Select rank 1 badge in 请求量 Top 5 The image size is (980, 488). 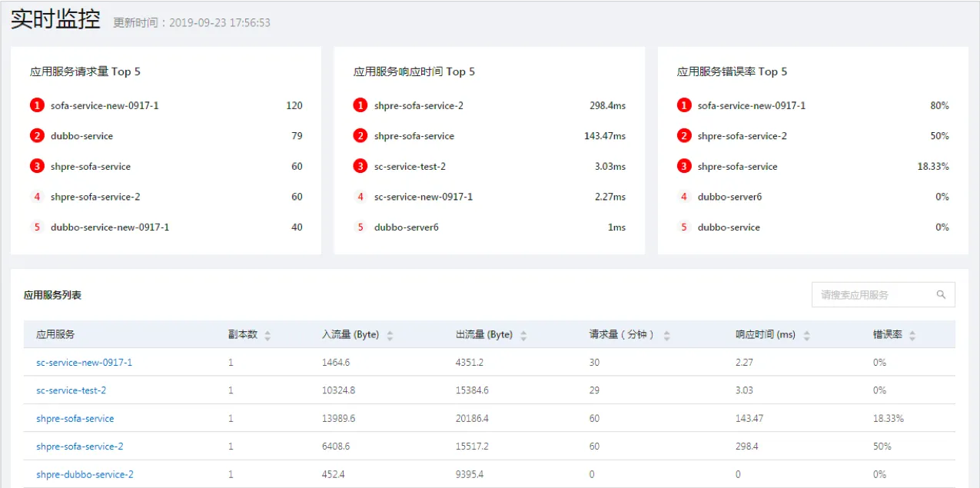[x=37, y=105]
